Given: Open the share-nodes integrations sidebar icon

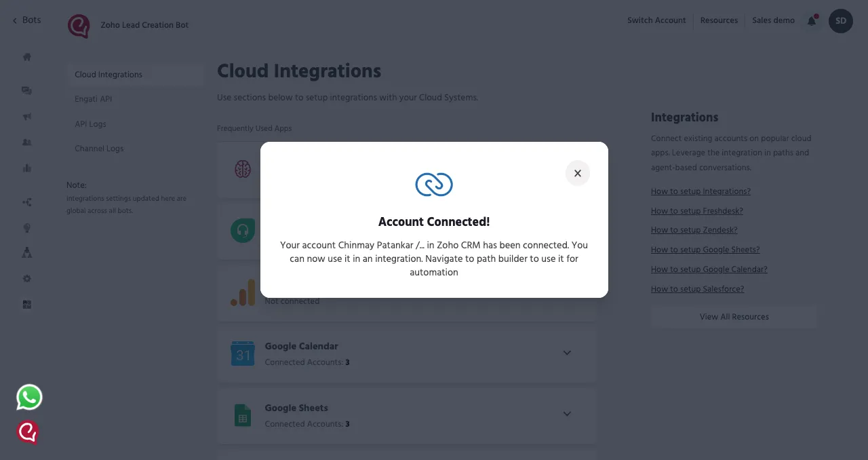Looking at the screenshot, I should pos(27,202).
